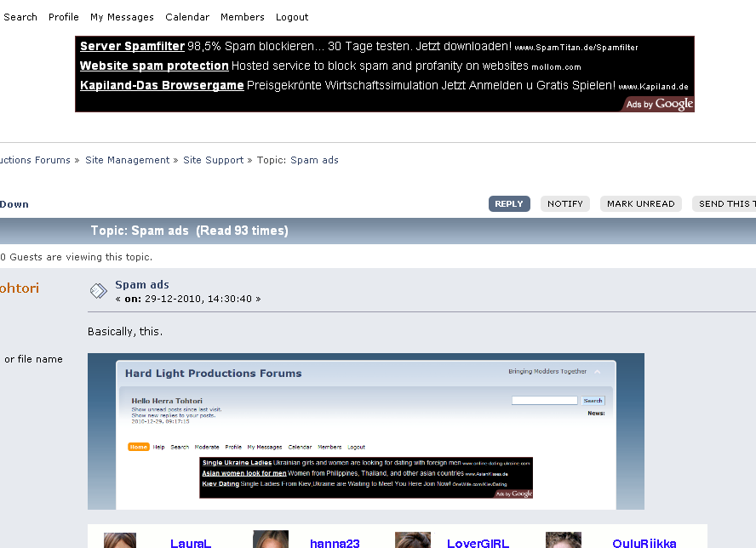The width and height of the screenshot is (756, 548).
Task: Open the embedded forum screenshot image
Action: tap(366, 431)
